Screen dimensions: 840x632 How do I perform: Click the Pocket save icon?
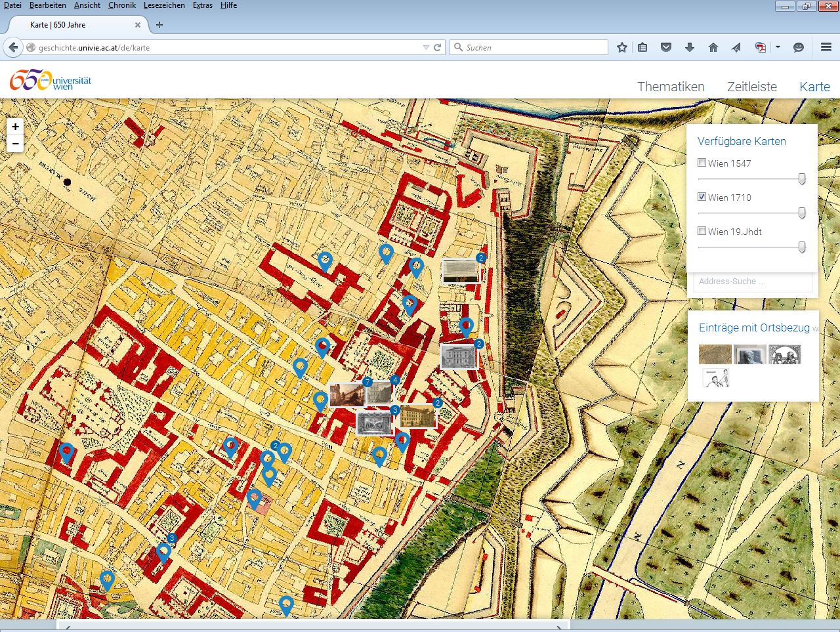[665, 47]
